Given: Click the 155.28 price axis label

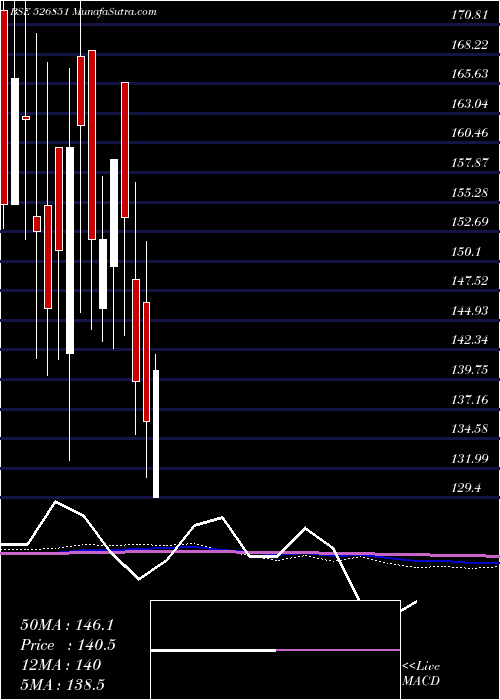Looking at the screenshot, I should coord(470,192).
